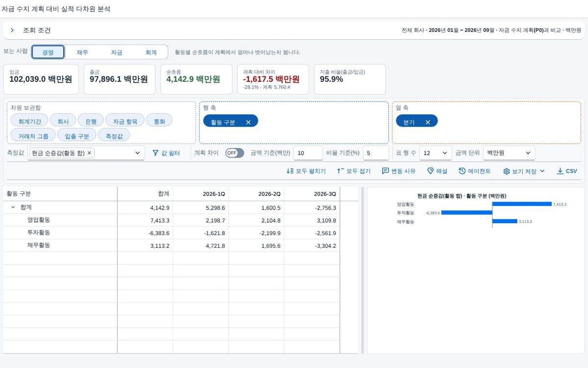Pick the 통화 dimension chip
The width and height of the screenshot is (588, 368).
159,121
